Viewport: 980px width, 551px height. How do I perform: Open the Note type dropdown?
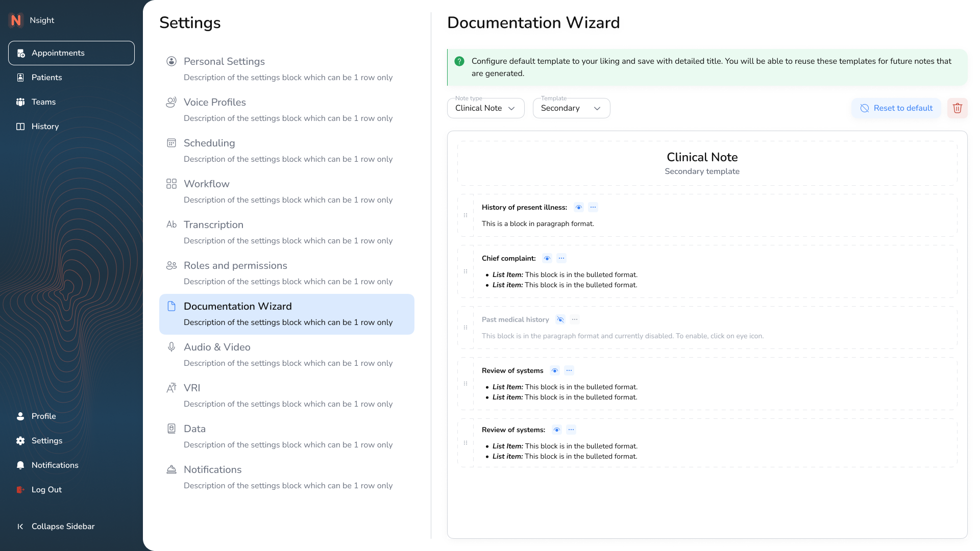point(485,108)
